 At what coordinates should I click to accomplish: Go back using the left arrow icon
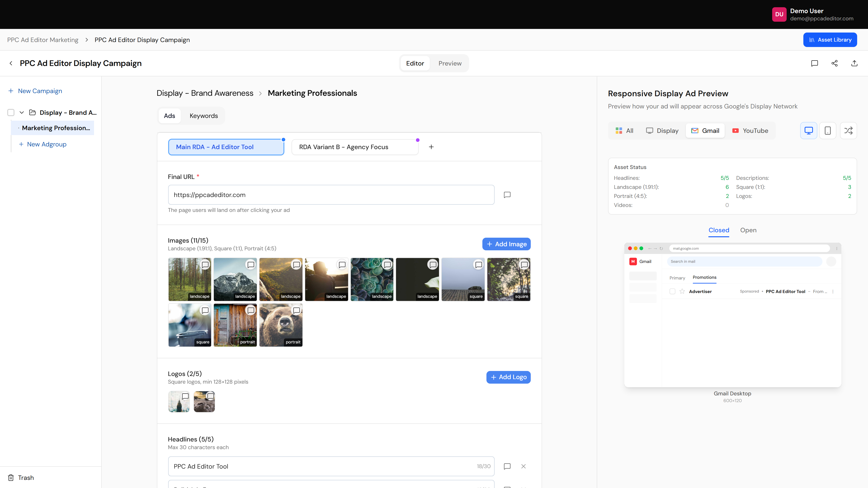coord(11,63)
